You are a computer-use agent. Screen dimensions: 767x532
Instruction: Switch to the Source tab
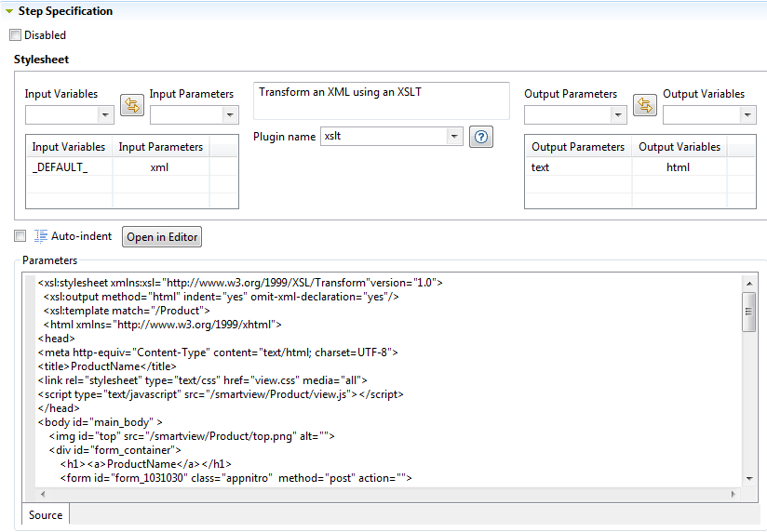pos(46,514)
